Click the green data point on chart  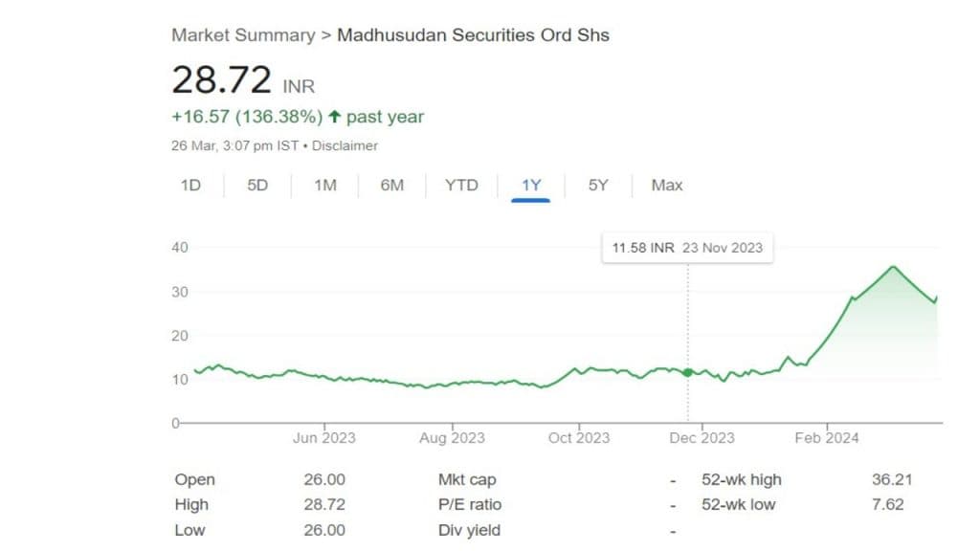(x=687, y=371)
